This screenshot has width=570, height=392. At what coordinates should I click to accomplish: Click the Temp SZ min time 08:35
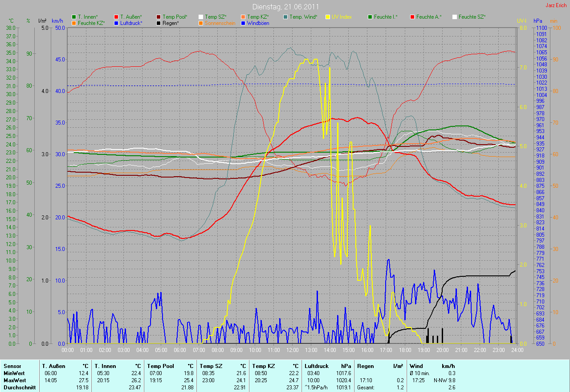tap(208, 373)
